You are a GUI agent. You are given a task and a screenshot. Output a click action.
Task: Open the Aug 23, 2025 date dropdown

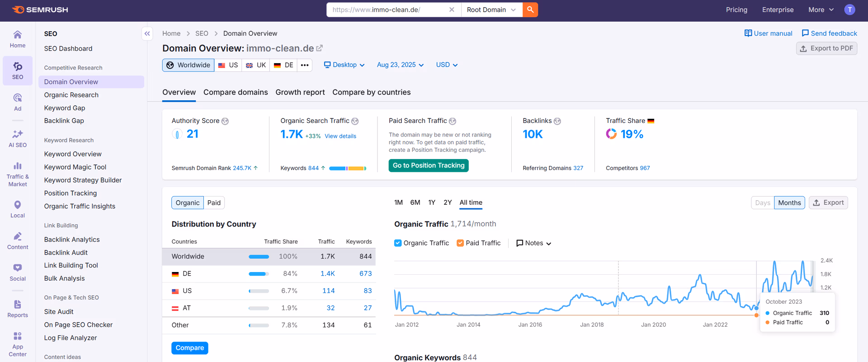(x=400, y=65)
